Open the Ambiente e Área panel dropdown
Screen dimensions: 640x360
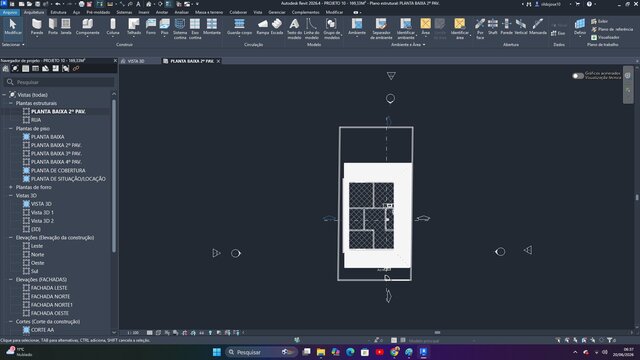(x=408, y=44)
